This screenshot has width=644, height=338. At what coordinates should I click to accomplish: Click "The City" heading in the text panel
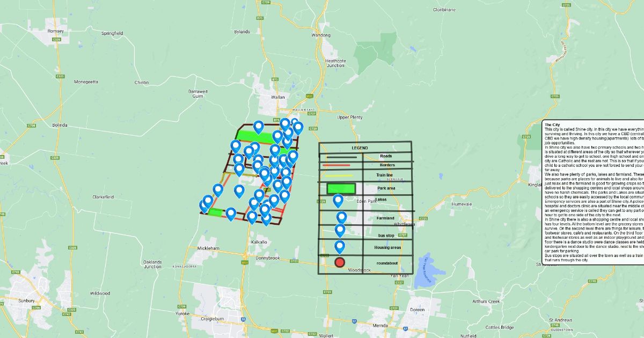[552, 124]
